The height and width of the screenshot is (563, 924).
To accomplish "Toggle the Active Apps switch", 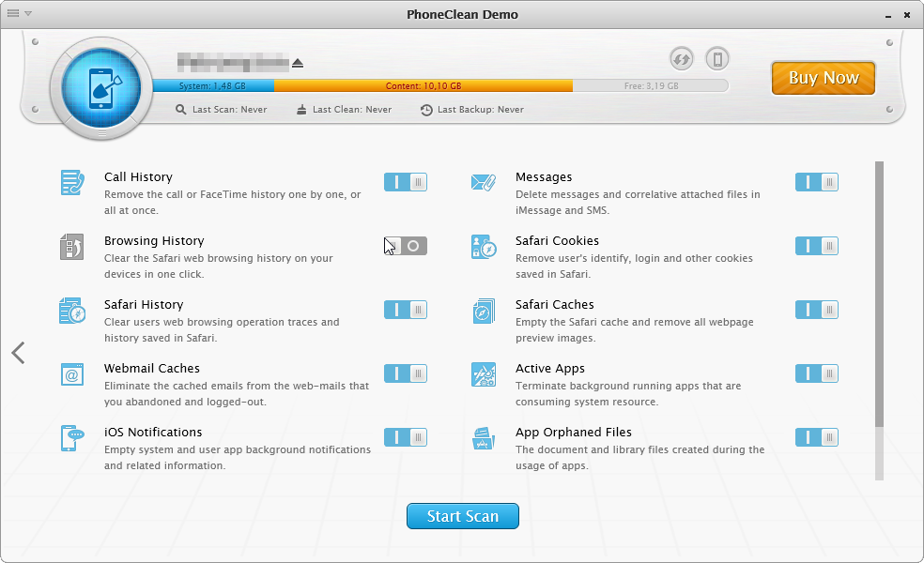I will [x=817, y=373].
